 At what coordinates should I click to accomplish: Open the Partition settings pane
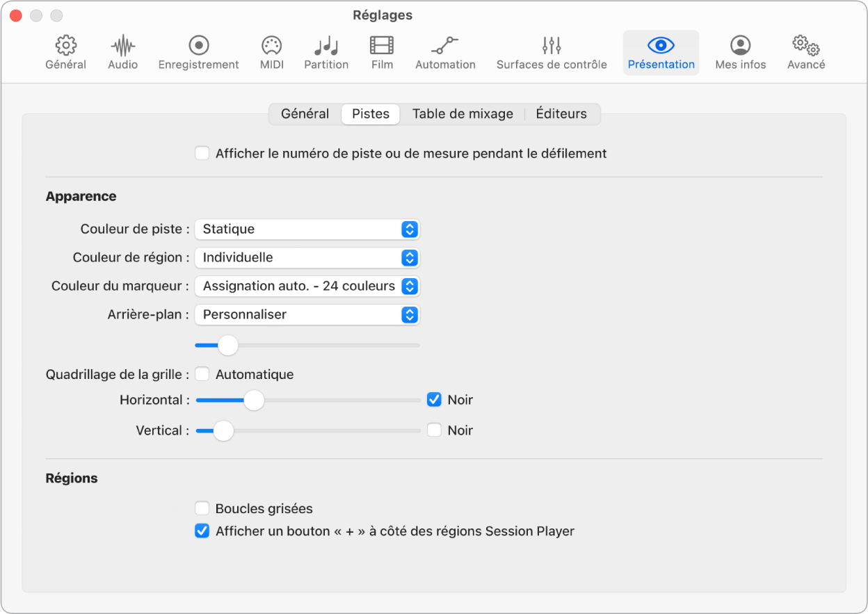(x=325, y=53)
